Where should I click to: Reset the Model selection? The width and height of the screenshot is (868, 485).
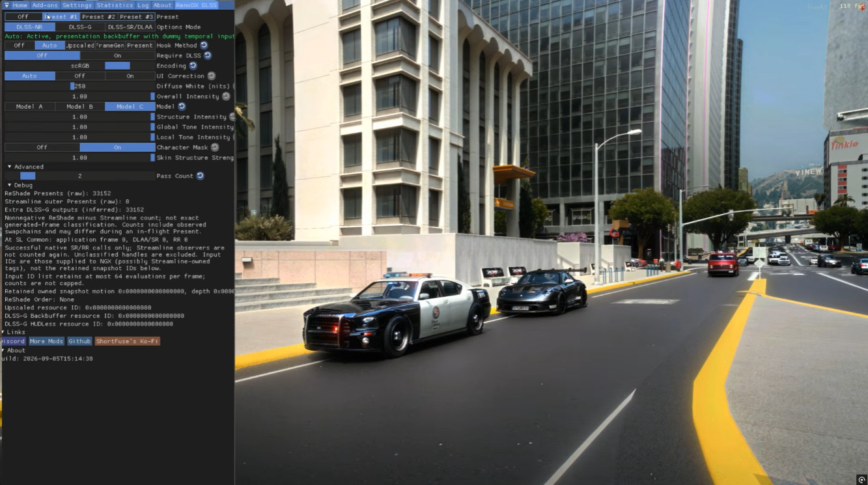(x=182, y=107)
